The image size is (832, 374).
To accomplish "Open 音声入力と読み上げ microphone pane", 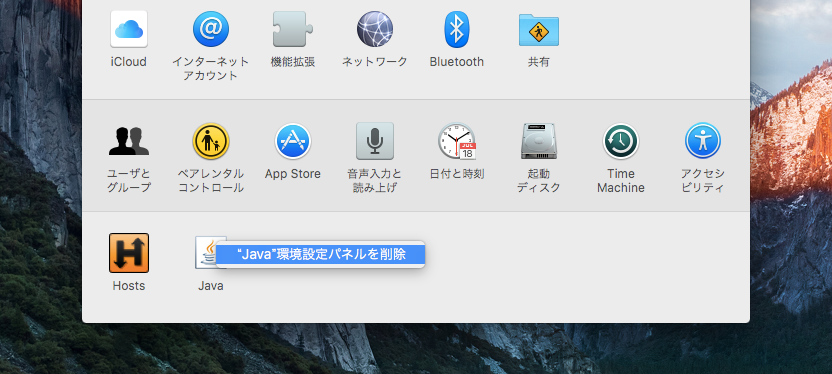I will click(375, 141).
